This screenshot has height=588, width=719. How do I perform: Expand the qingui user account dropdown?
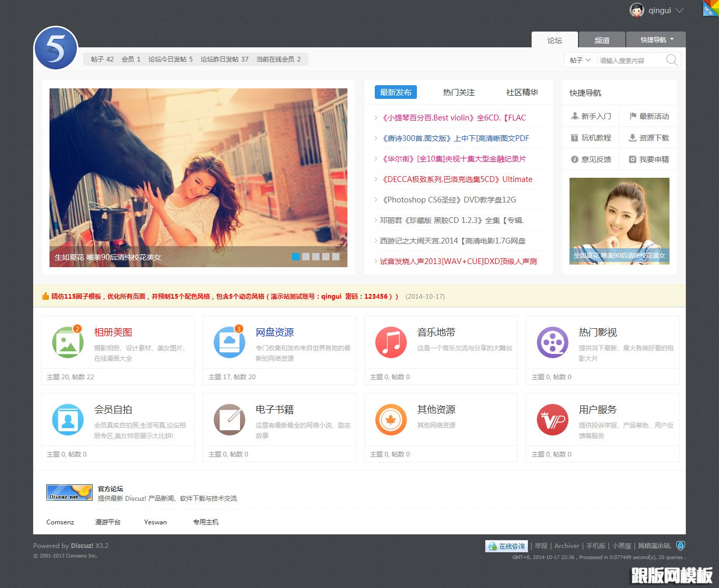(664, 9)
